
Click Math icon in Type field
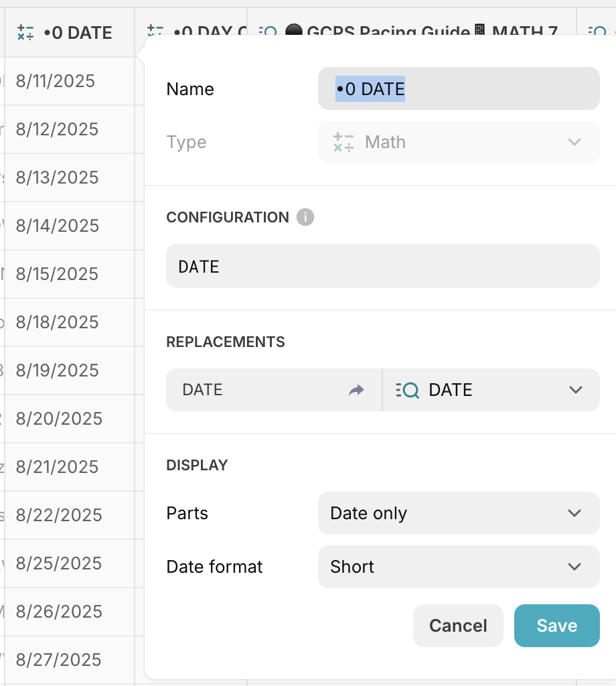pos(343,142)
